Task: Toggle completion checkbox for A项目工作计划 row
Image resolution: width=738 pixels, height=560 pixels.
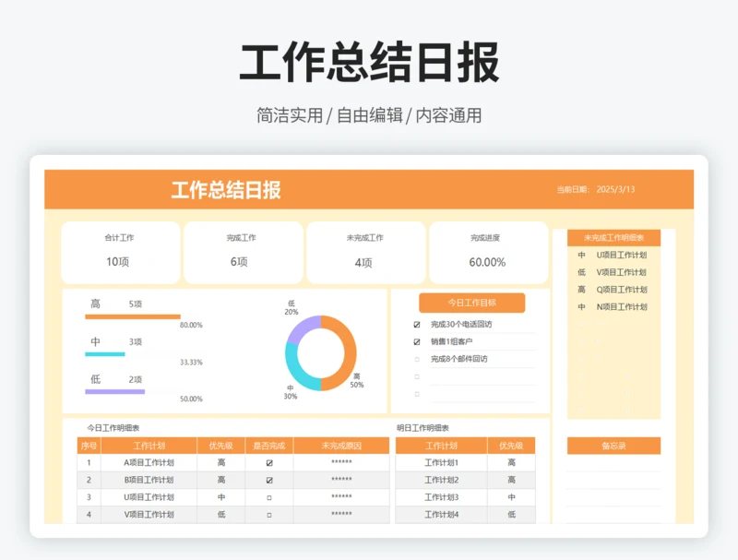Action: coord(269,463)
